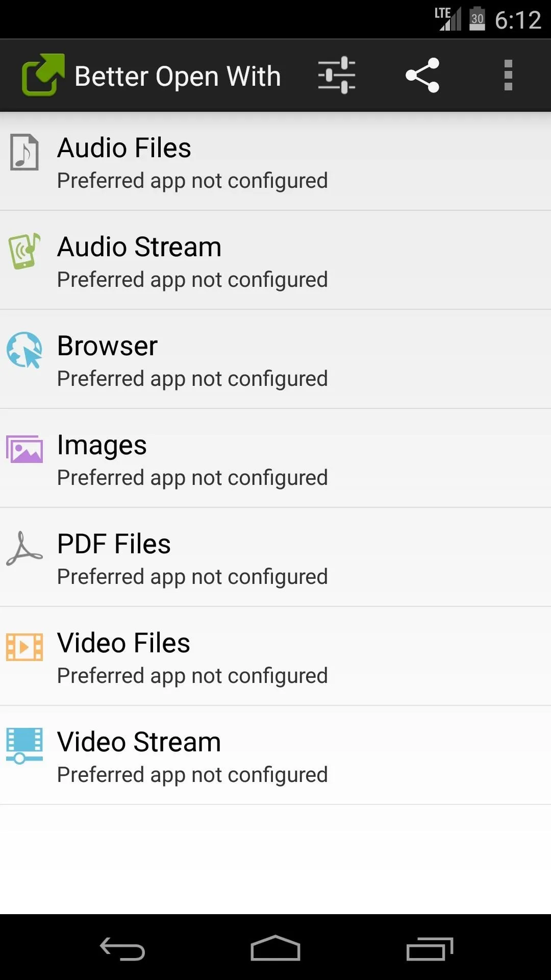Tap the Better Open With app logo

click(43, 75)
